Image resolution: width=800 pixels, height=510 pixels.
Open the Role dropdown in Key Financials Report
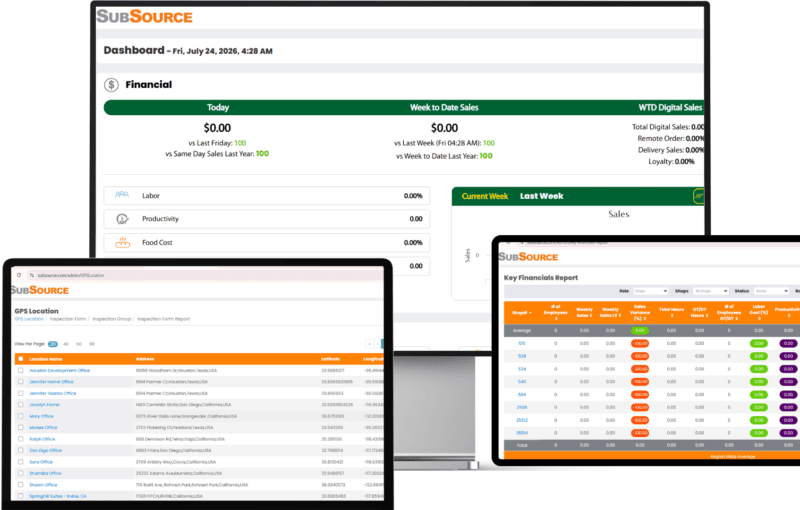(x=651, y=291)
